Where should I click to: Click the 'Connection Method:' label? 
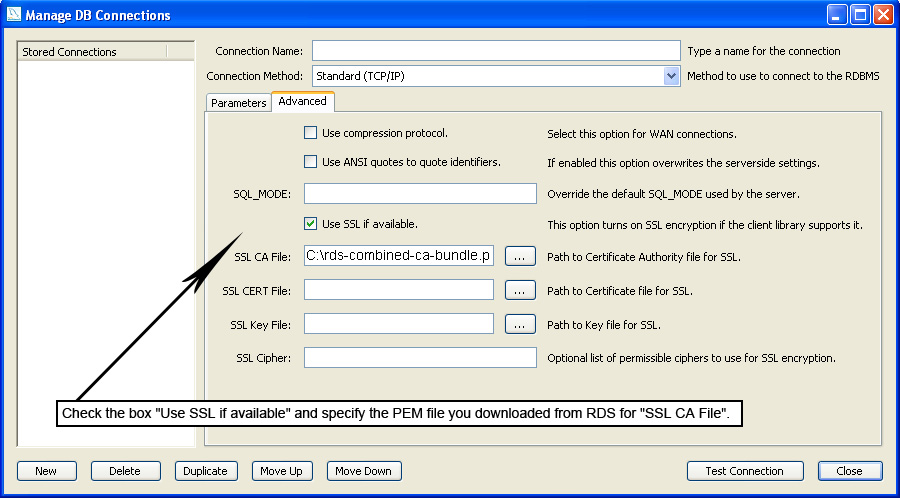click(254, 76)
